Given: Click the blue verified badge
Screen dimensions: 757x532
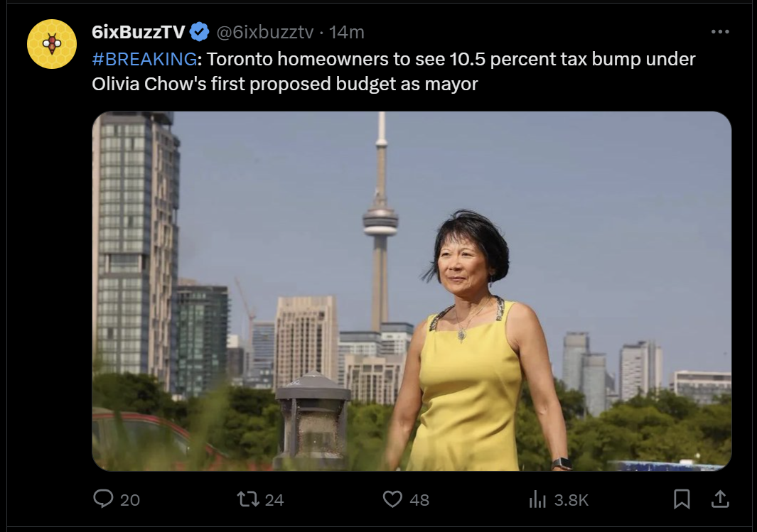Looking at the screenshot, I should (199, 32).
